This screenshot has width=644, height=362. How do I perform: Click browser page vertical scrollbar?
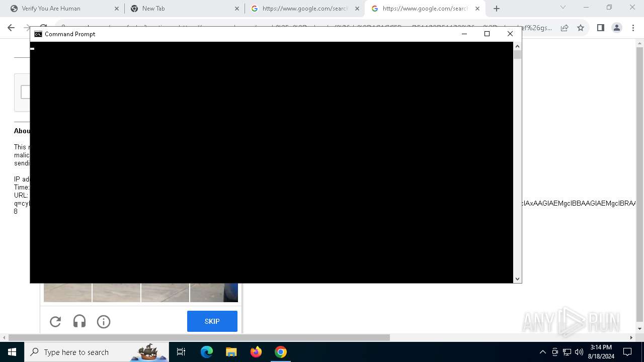pyautogui.click(x=639, y=184)
